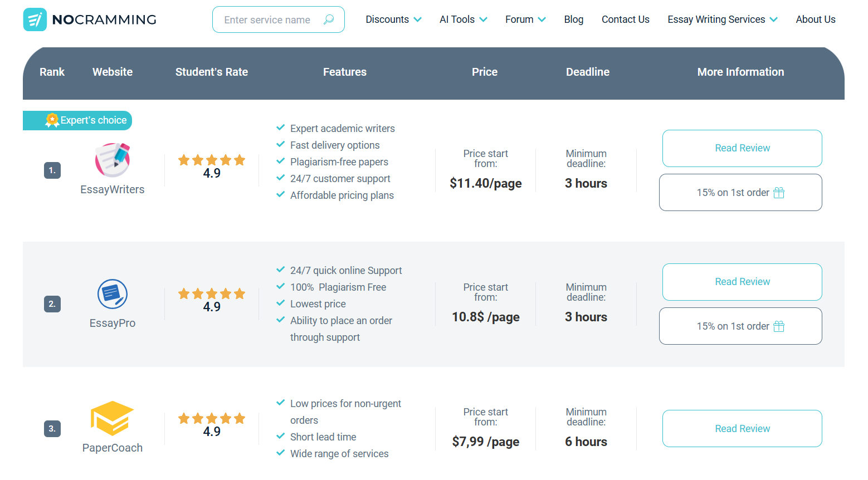
Task: Click gift icon in EssayPro discount button
Action: pyautogui.click(x=779, y=326)
